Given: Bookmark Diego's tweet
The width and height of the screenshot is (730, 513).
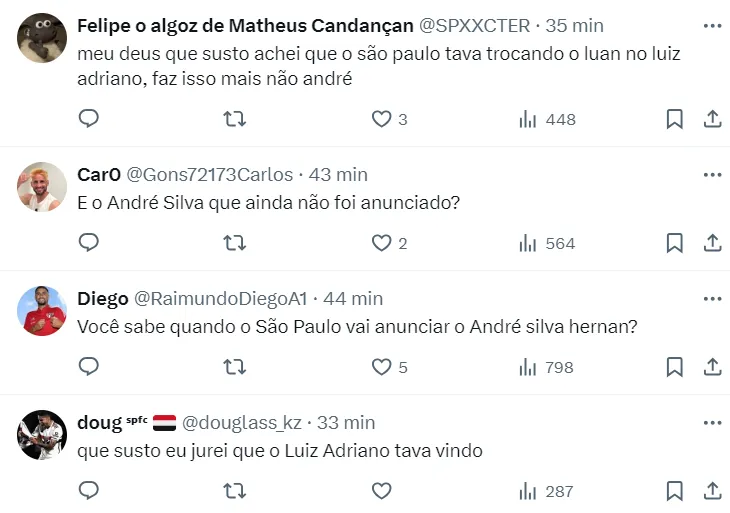Looking at the screenshot, I should point(675,367).
